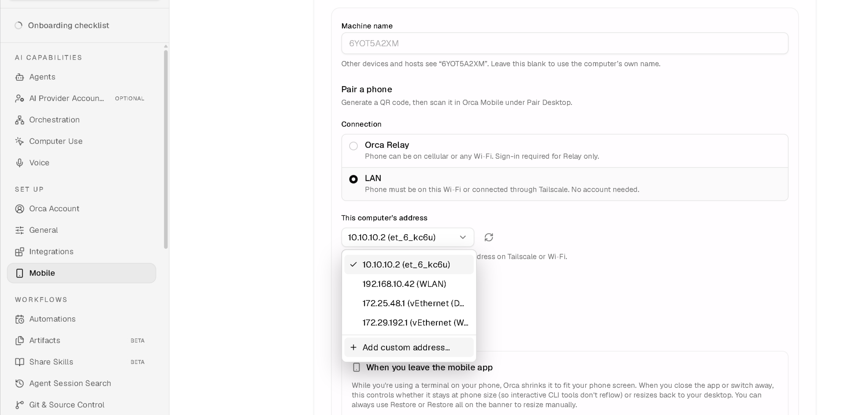
Task: Click the Share Skills book icon
Action: [x=20, y=362]
